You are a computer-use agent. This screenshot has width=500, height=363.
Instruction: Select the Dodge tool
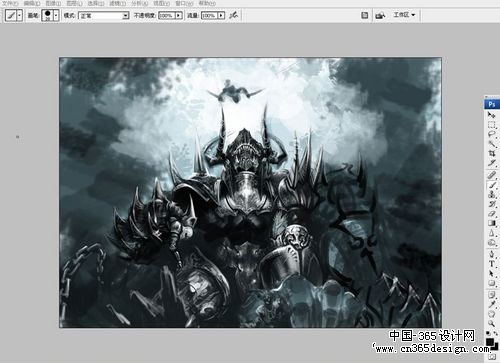tap(492, 242)
